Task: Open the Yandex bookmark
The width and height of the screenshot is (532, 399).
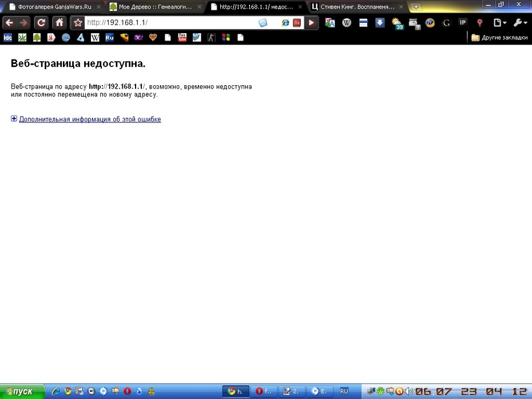Action: pos(51,38)
